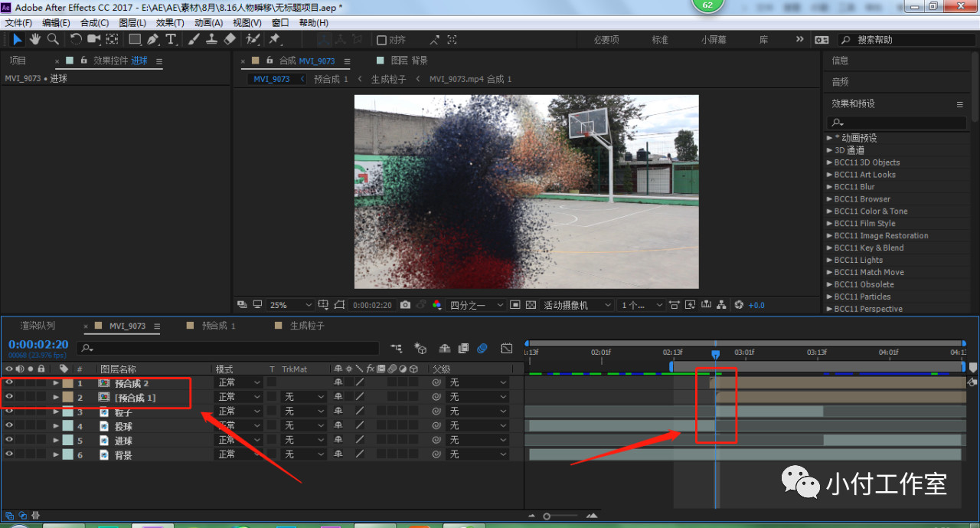Select the Zoom magnifier tool

click(53, 39)
